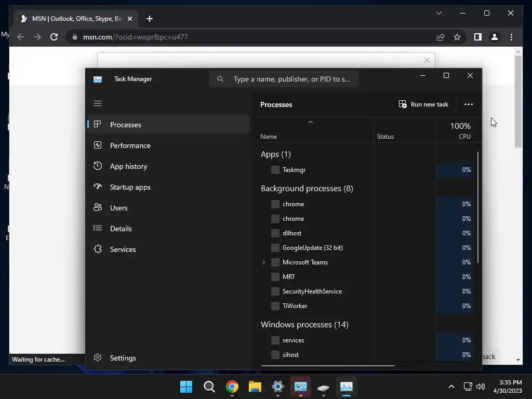Image resolution: width=532 pixels, height=399 pixels.
Task: Reload the page in Chrome
Action: 54,37
